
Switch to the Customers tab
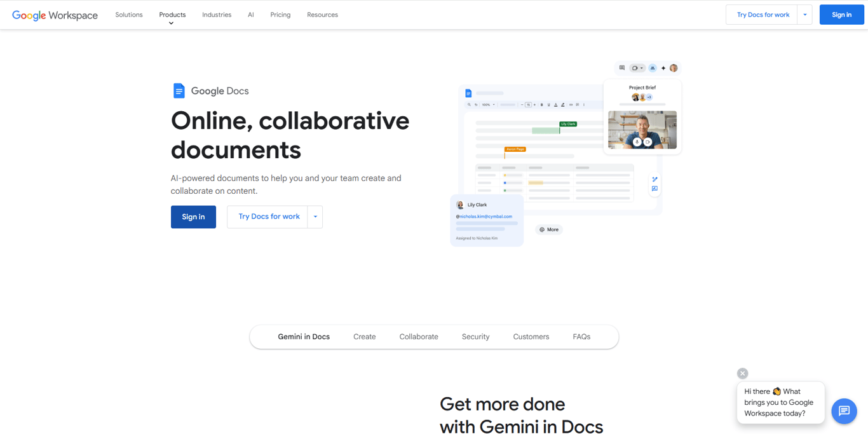531,337
